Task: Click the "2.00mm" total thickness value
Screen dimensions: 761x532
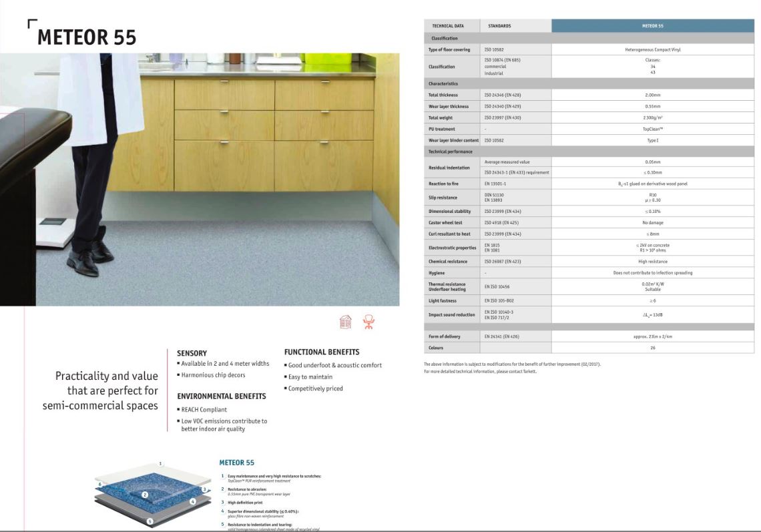Action: click(653, 95)
